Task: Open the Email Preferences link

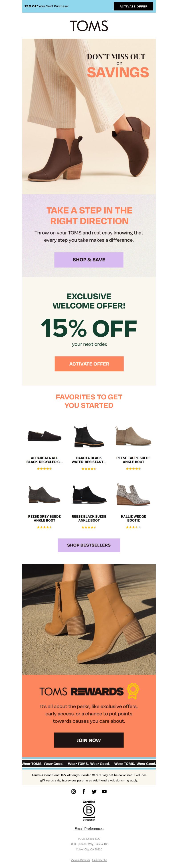Action: [89, 829]
